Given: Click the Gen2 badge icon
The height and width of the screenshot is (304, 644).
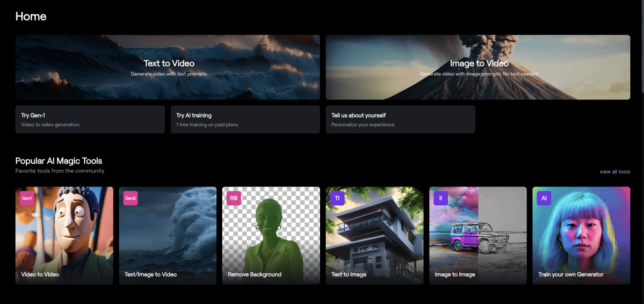Looking at the screenshot, I should 130,198.
